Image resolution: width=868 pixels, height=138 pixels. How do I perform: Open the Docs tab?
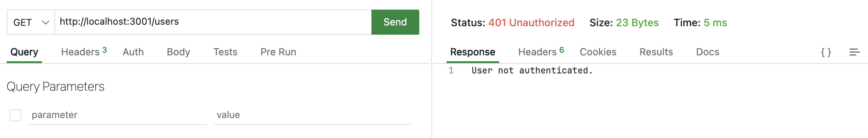click(708, 52)
